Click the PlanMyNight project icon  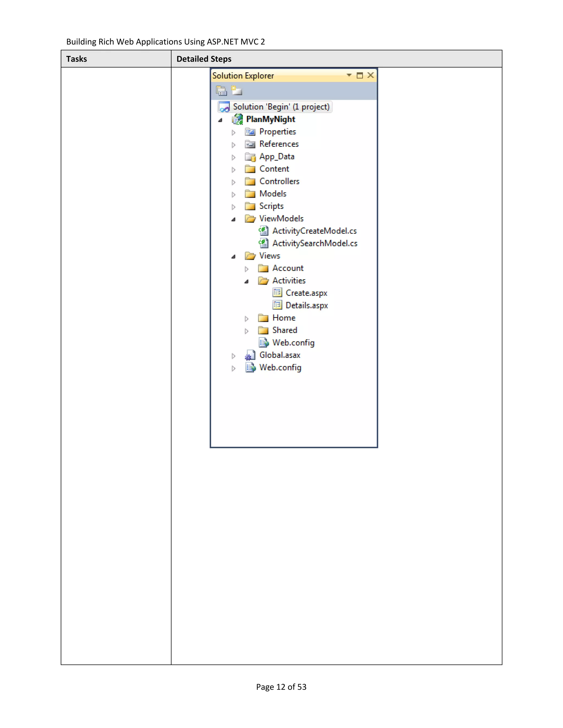(238, 119)
